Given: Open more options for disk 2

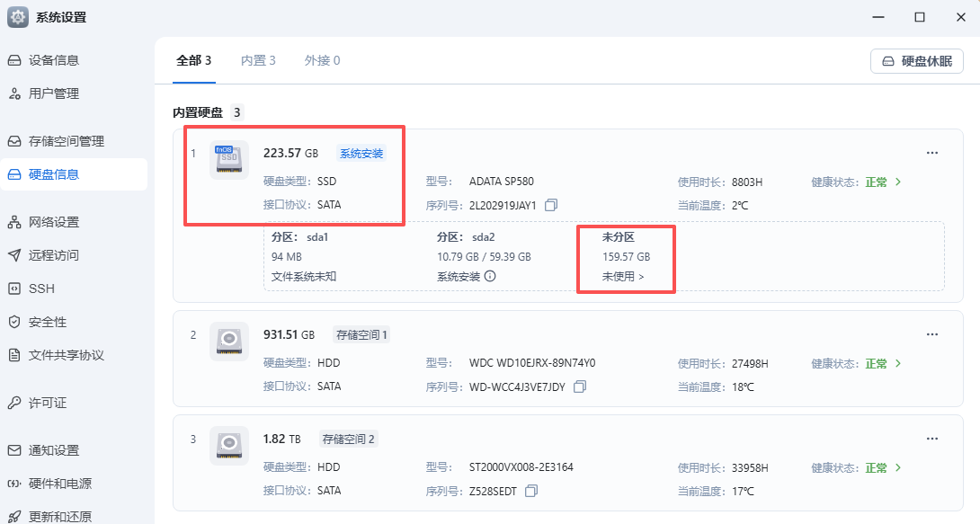Looking at the screenshot, I should point(932,334).
